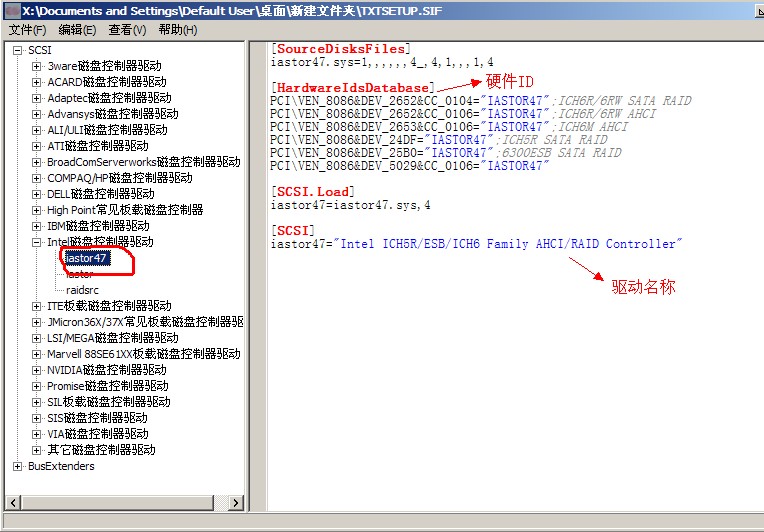Select the VIA磁盘控制器驱动 label
The height and width of the screenshot is (532, 764).
[x=97, y=434]
